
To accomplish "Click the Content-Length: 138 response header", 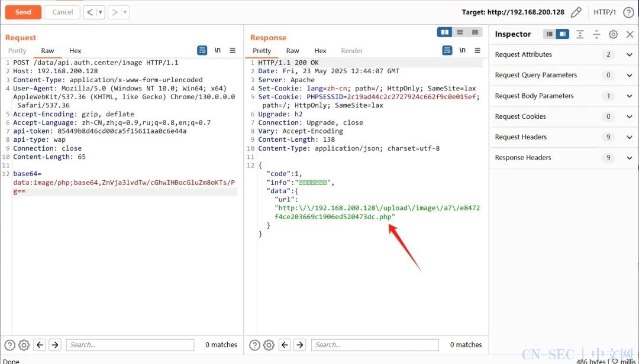I will coord(296,139).
